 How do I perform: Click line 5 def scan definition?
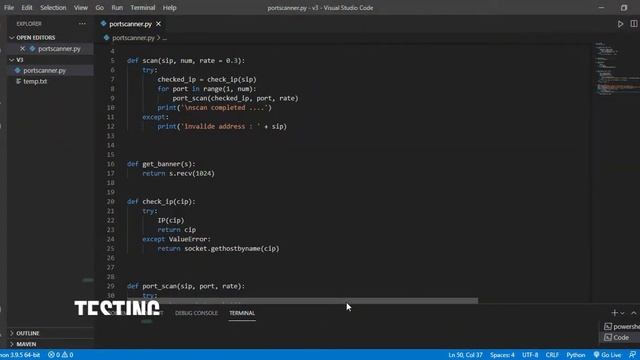click(186, 61)
